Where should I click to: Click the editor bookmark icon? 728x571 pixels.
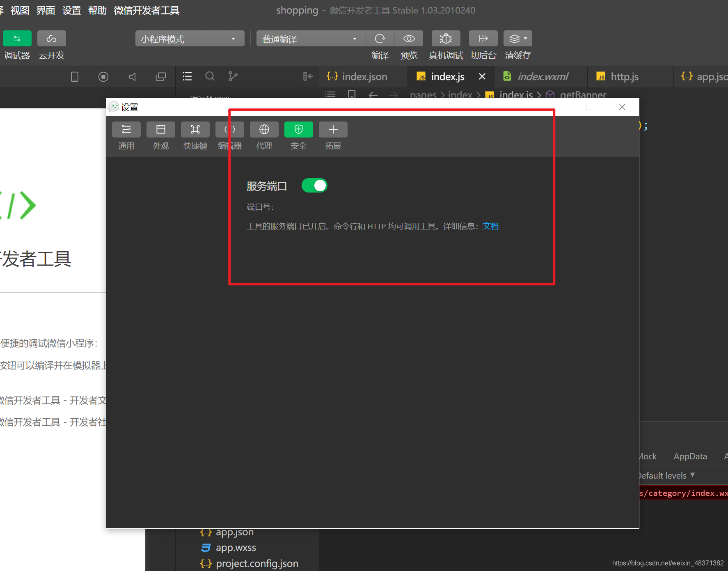(352, 95)
